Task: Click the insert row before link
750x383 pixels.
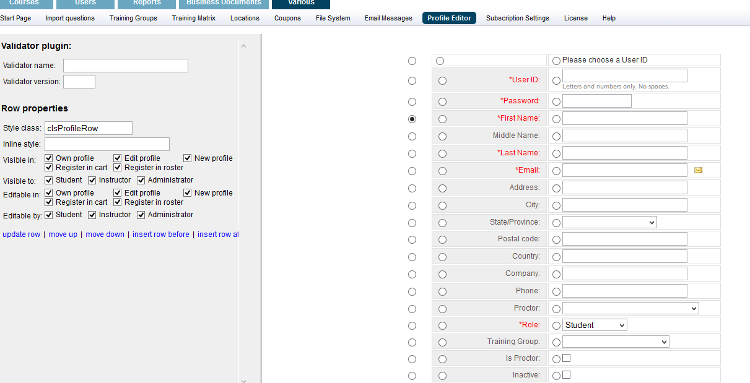Action: pyautogui.click(x=161, y=234)
